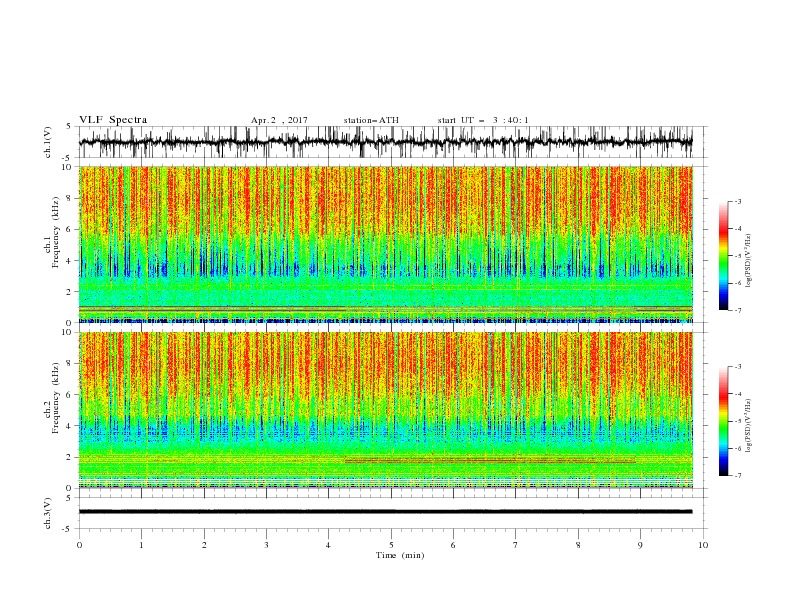The height and width of the screenshot is (612, 792).
Task: Click the "ch.1(V)" axis label
Action: 48,142
